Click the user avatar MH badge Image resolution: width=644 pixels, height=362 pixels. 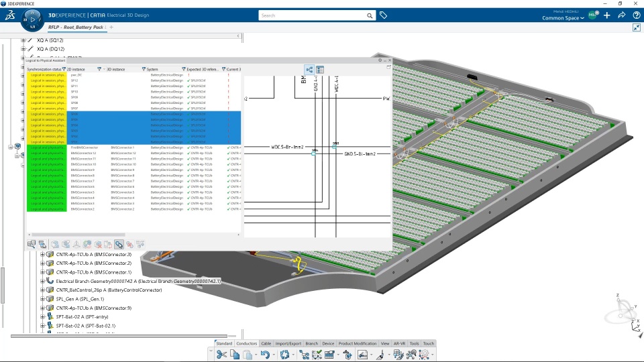pos(592,15)
